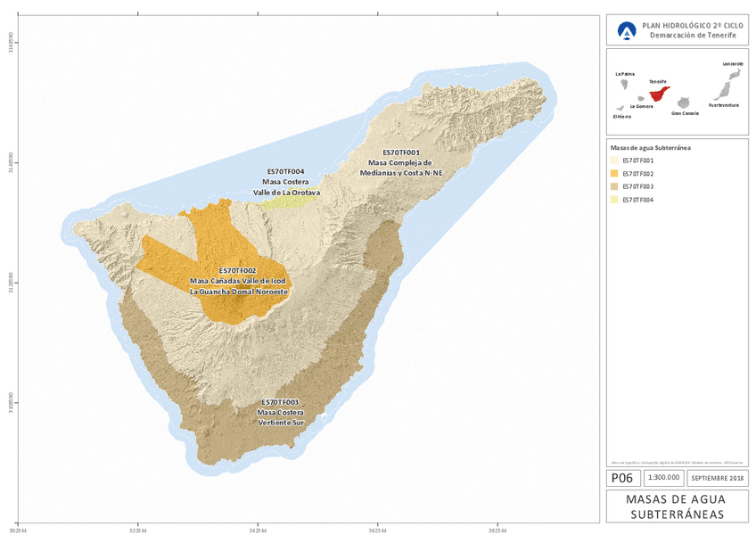Viewport: 756px width, 535px height.
Task: Click the MASAS DE AGUA SUBTERRÁNEAS title
Action: tap(676, 506)
